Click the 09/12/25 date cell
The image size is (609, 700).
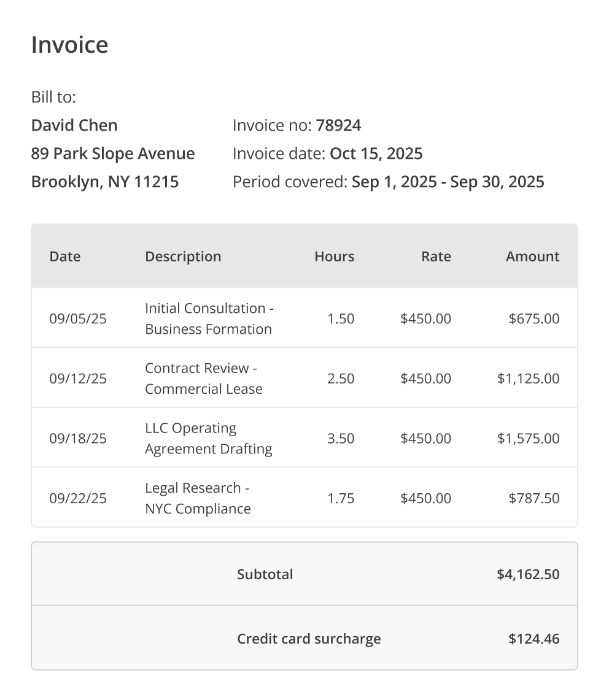pyautogui.click(x=78, y=379)
